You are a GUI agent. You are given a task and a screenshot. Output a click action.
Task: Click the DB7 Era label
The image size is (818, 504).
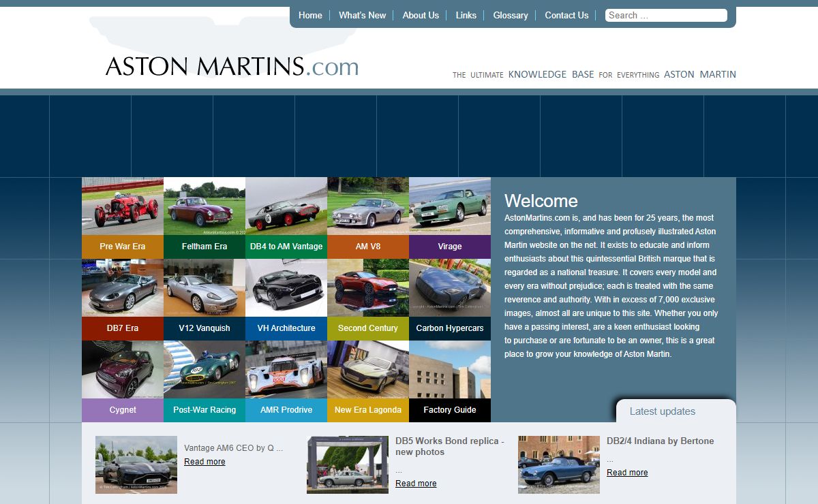[123, 328]
